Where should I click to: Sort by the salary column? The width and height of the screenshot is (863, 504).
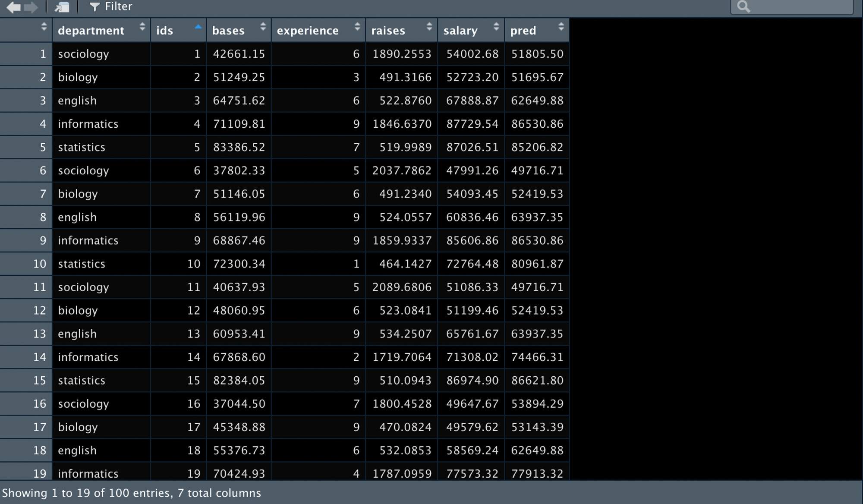[471, 30]
